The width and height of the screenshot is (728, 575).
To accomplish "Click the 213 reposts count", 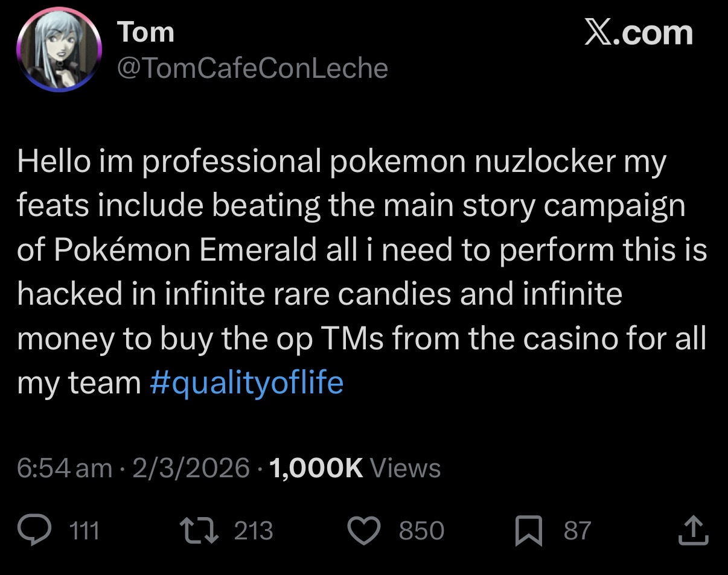I will (x=254, y=531).
